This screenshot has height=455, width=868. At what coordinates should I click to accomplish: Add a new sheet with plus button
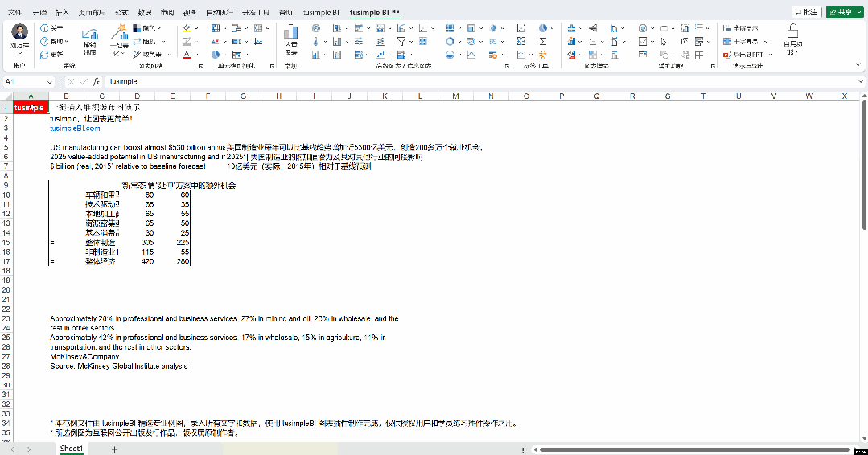(114, 449)
